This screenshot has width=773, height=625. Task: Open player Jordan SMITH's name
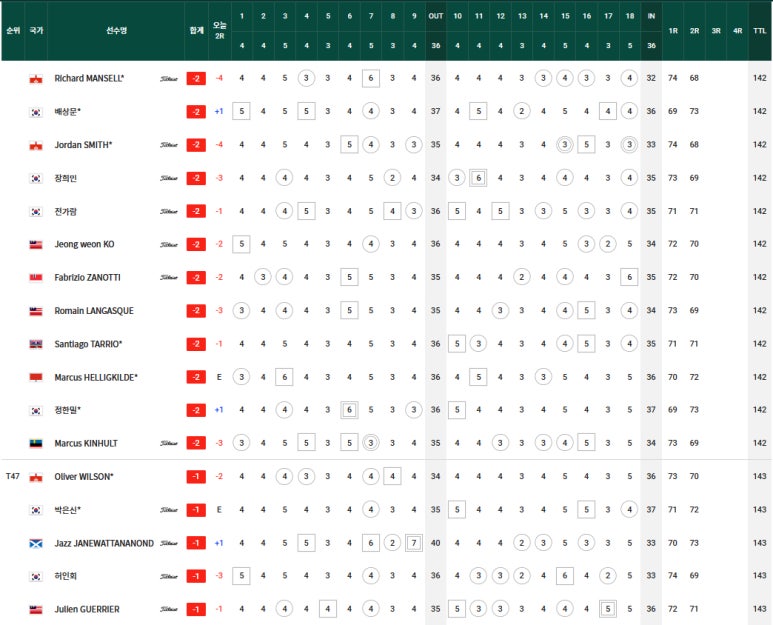83,145
